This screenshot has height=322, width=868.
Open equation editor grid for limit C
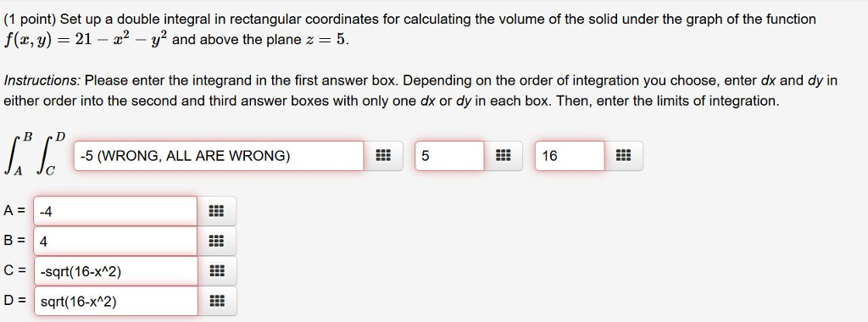click(x=216, y=271)
